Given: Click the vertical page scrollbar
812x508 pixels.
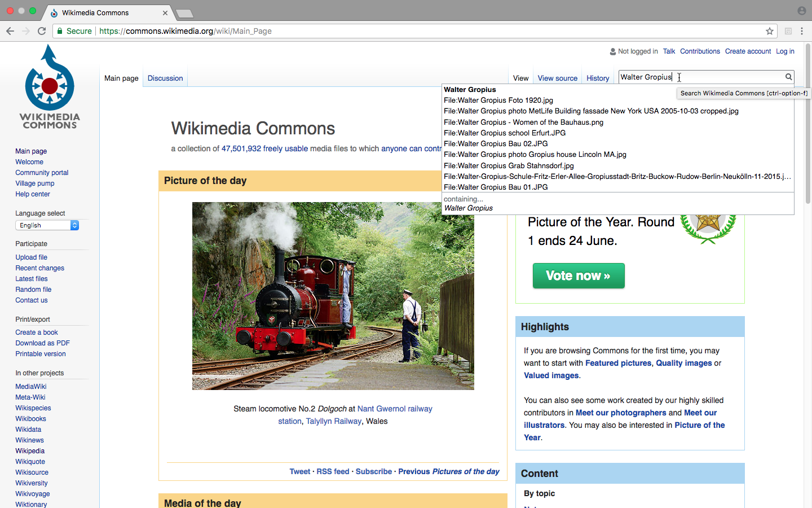Looking at the screenshot, I should point(807,123).
